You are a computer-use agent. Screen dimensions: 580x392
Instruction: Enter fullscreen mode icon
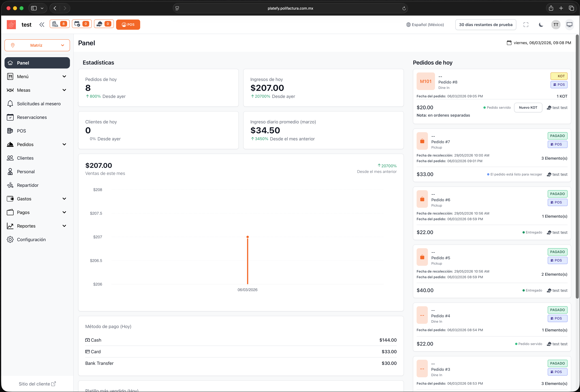(x=526, y=24)
